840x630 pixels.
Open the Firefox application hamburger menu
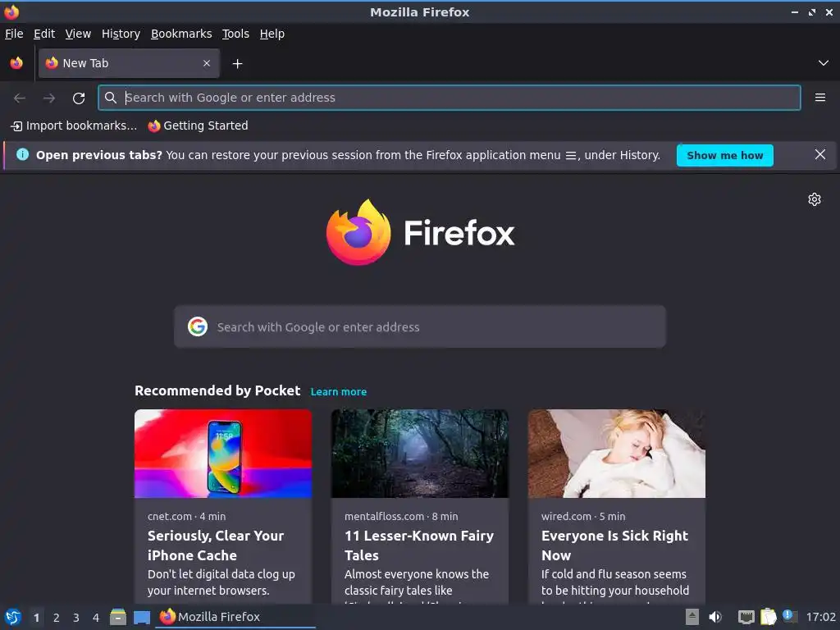pyautogui.click(x=819, y=98)
